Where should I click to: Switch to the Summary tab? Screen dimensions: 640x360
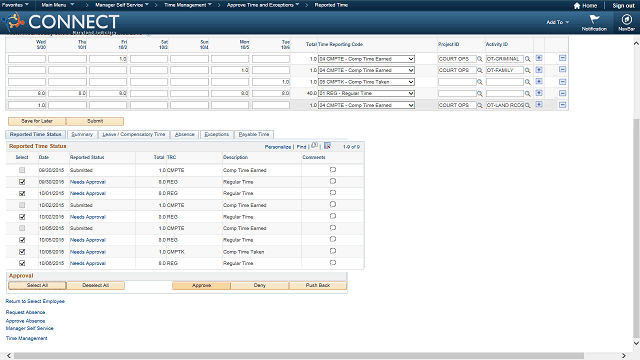coord(82,134)
